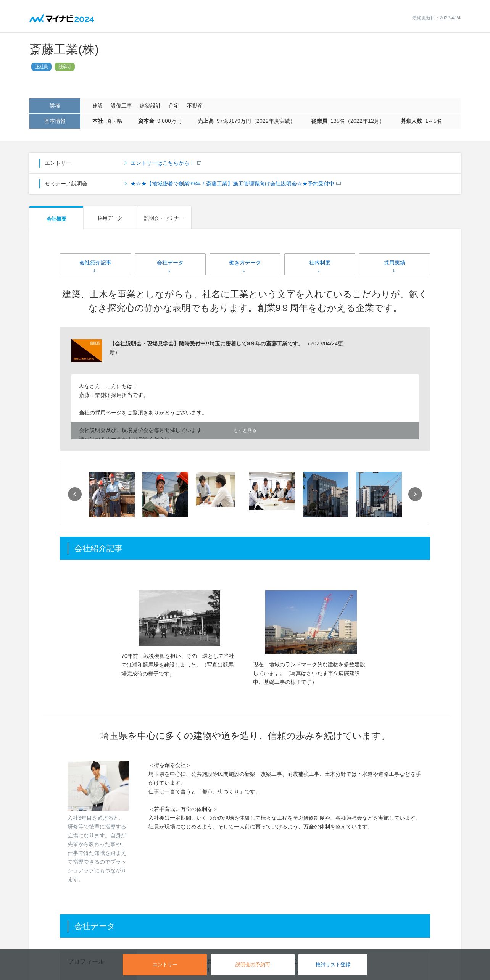Open thumbnail of two workers with clipboard

[112, 495]
